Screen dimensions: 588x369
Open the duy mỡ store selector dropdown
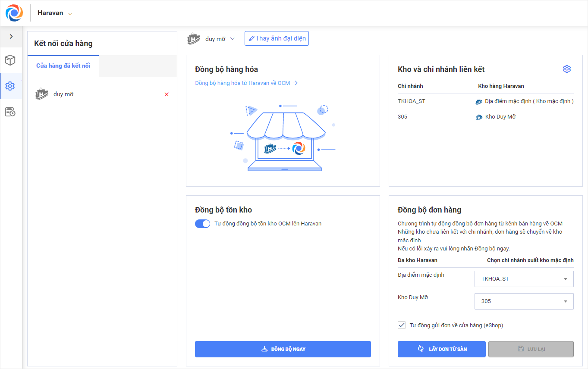pos(232,39)
